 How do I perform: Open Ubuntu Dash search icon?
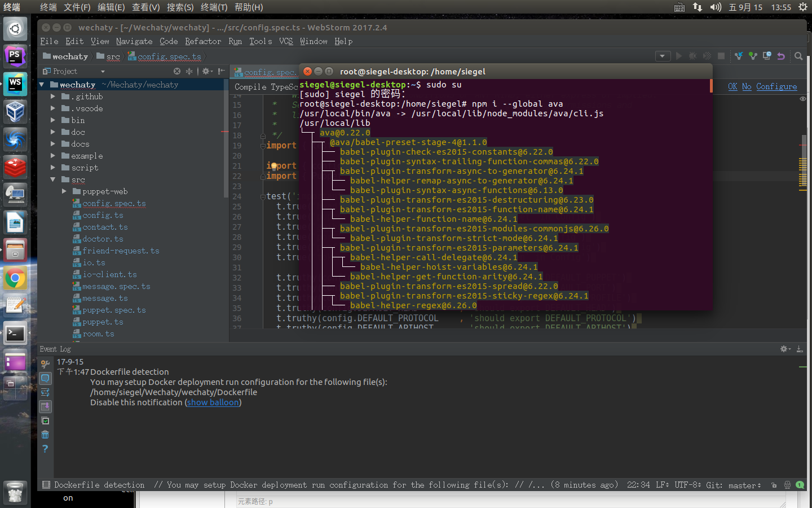(x=15, y=29)
